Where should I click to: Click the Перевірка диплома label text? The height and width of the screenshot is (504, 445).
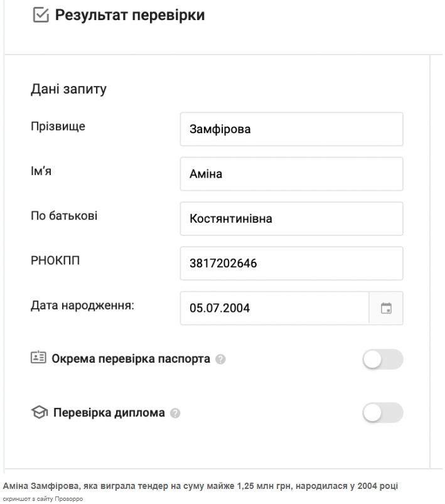click(109, 413)
